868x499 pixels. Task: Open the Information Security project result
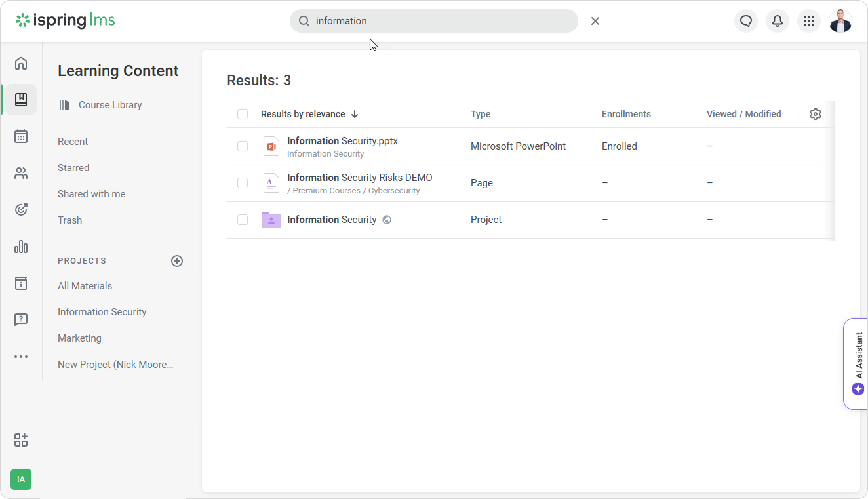point(332,220)
